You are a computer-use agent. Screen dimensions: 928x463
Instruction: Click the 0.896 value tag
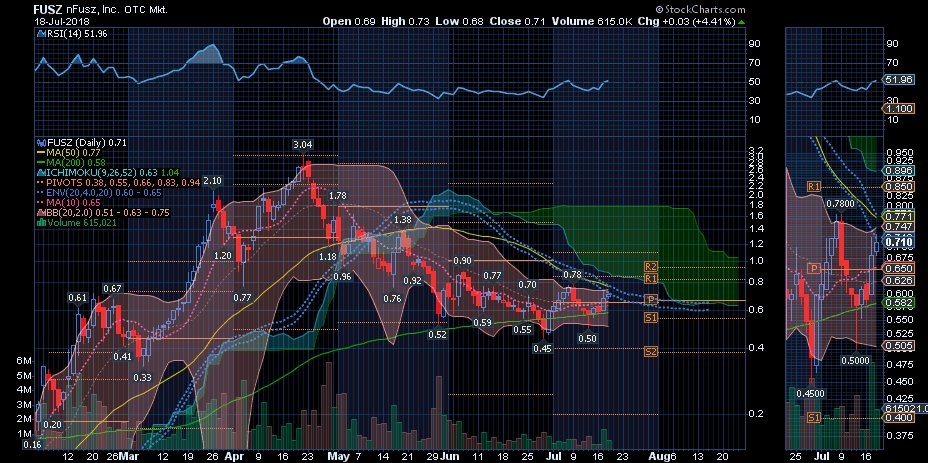[x=897, y=170]
